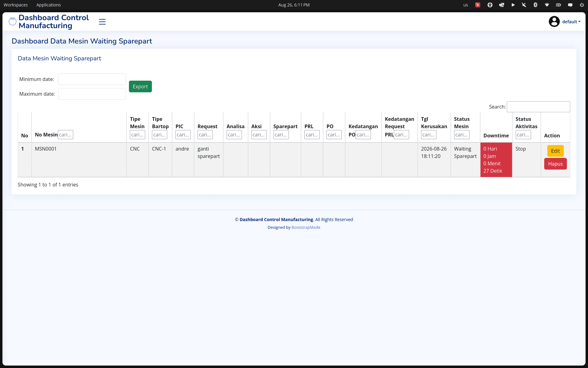588x368 pixels.
Task: Focus the table Search box
Action: 538,107
